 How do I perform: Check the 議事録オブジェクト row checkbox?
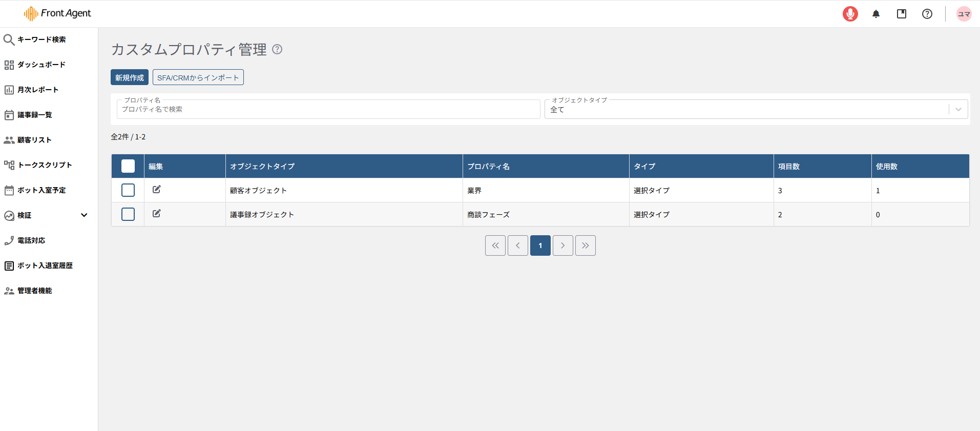tap(128, 214)
